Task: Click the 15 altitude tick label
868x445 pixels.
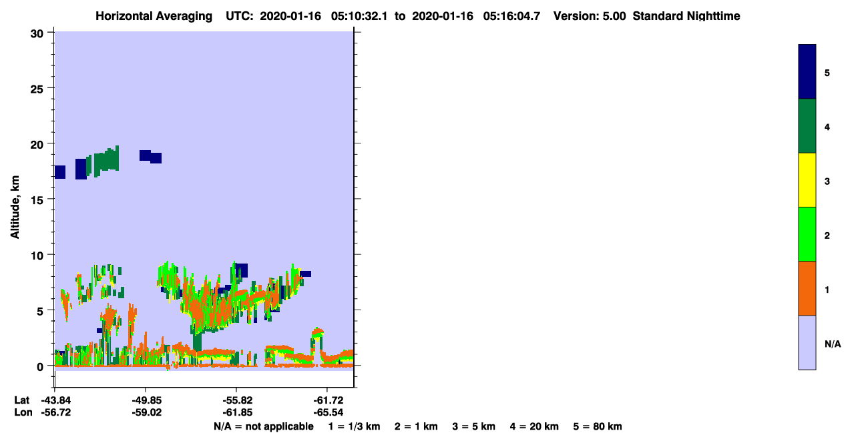Action: pyautogui.click(x=38, y=199)
